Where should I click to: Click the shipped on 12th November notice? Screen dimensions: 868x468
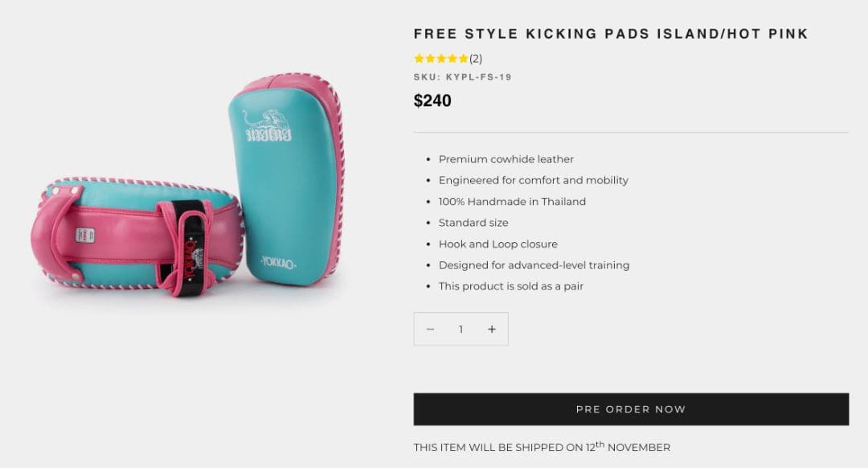pos(542,446)
